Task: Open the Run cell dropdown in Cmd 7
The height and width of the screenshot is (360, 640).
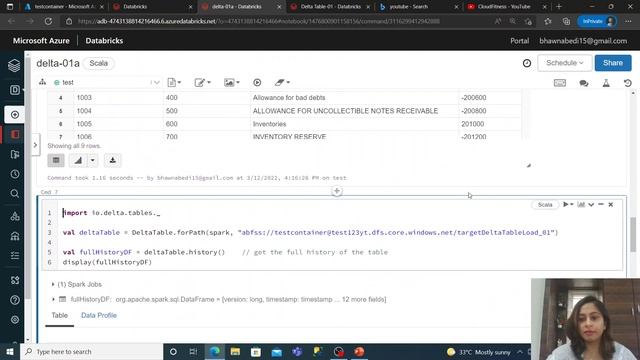Action: click(568, 204)
